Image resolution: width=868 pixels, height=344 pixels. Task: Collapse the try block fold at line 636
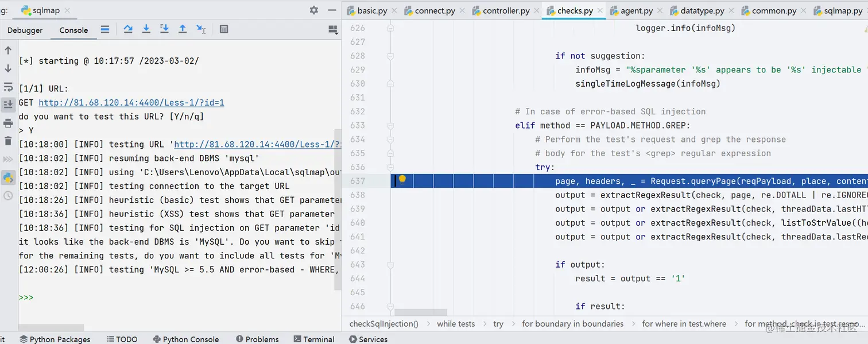click(x=390, y=167)
